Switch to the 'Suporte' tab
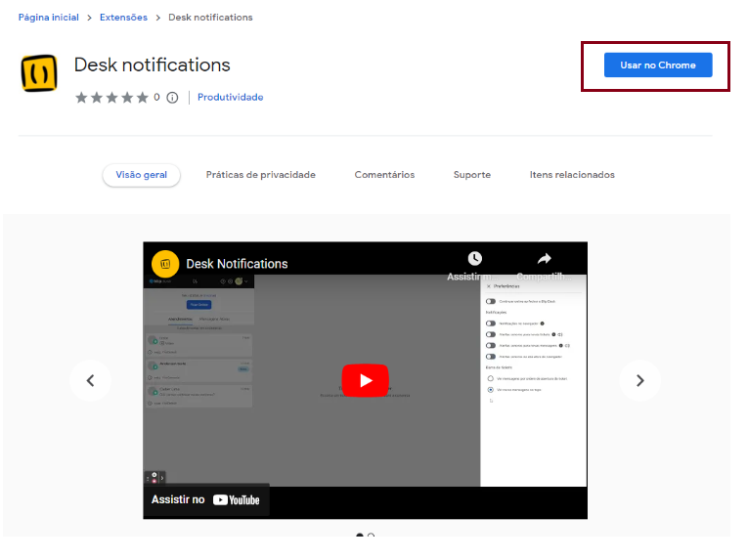Viewport: 748px width, 560px height. pos(471,175)
